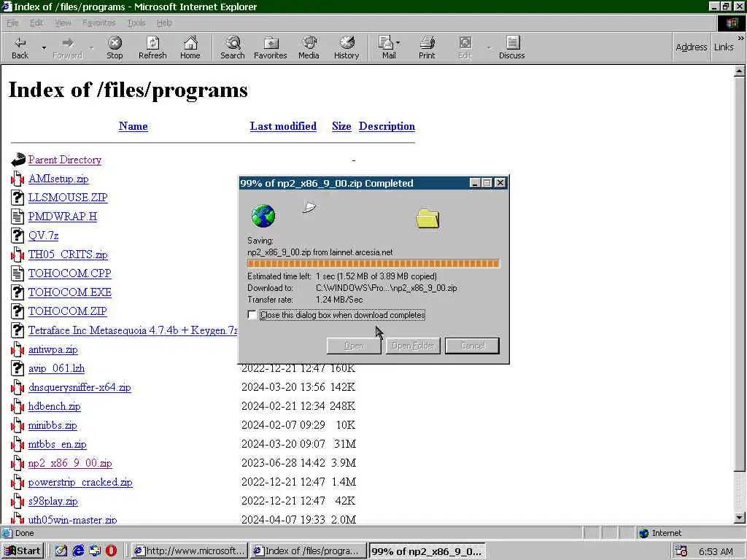Click scroll down arrow of page scrollbar
This screenshot has height=560, width=747.
739,518
